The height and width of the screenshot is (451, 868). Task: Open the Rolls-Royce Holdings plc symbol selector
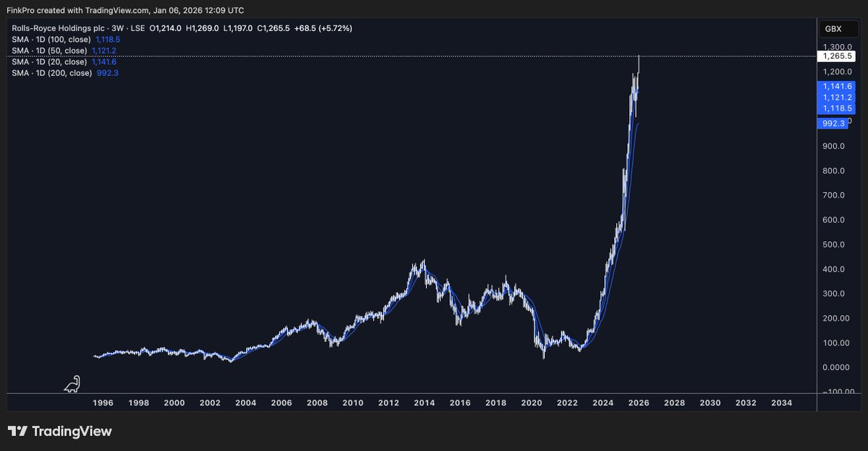point(58,28)
